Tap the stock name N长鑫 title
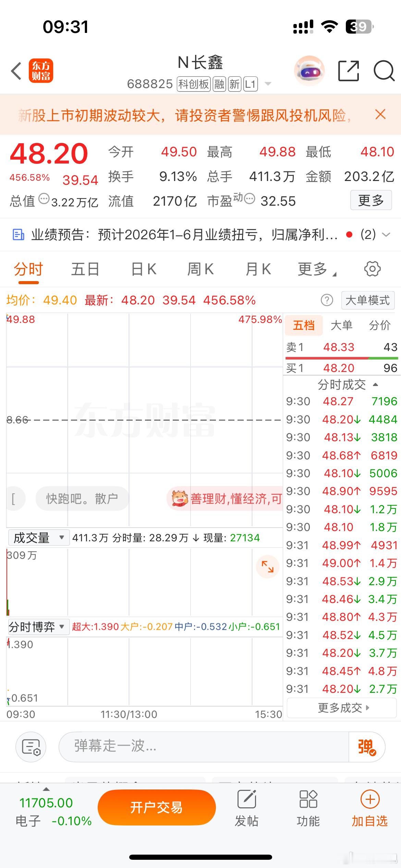The image size is (401, 868). [200, 63]
